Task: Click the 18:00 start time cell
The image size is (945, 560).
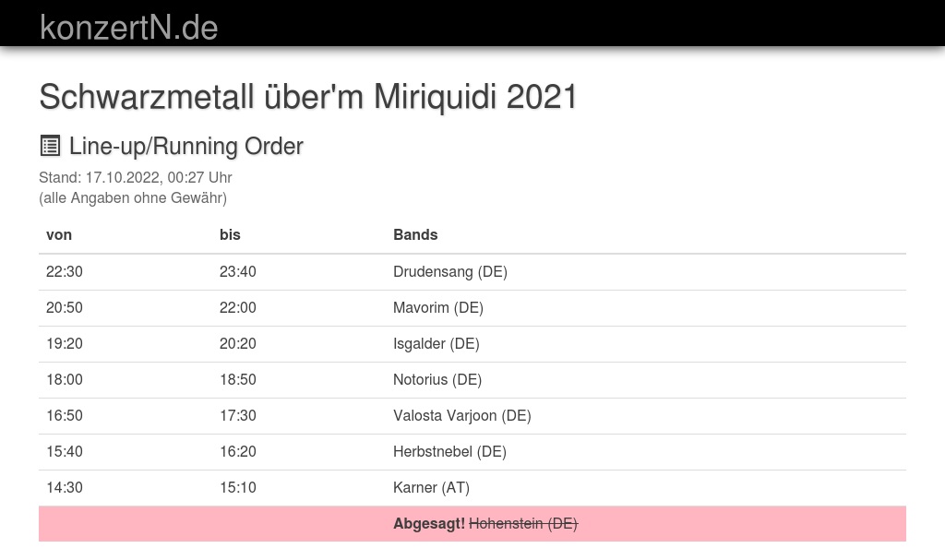Action: [65, 379]
